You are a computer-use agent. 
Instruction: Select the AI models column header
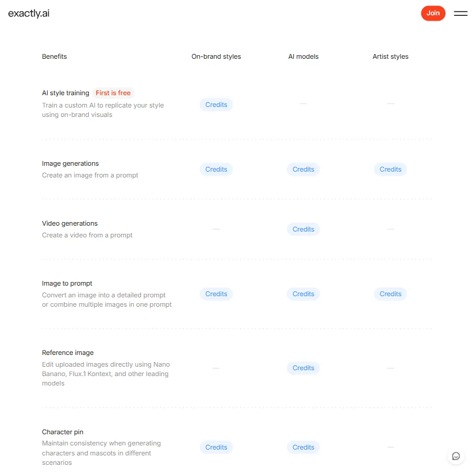[303, 56]
